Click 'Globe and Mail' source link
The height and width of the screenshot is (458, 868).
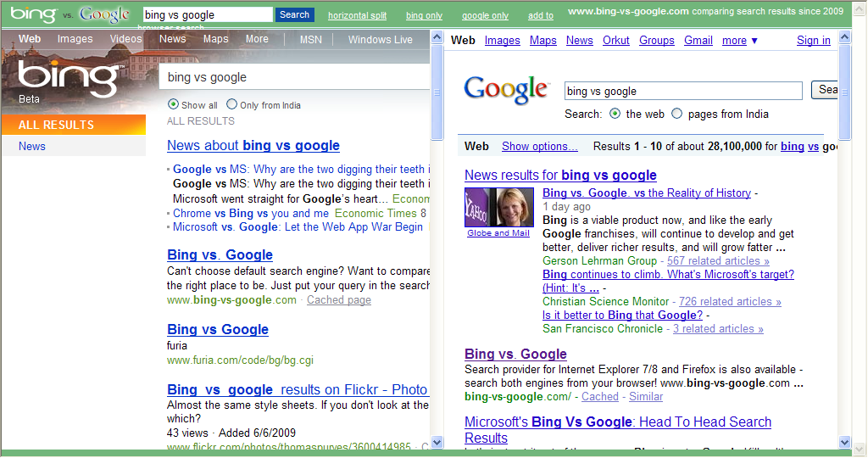coord(498,233)
